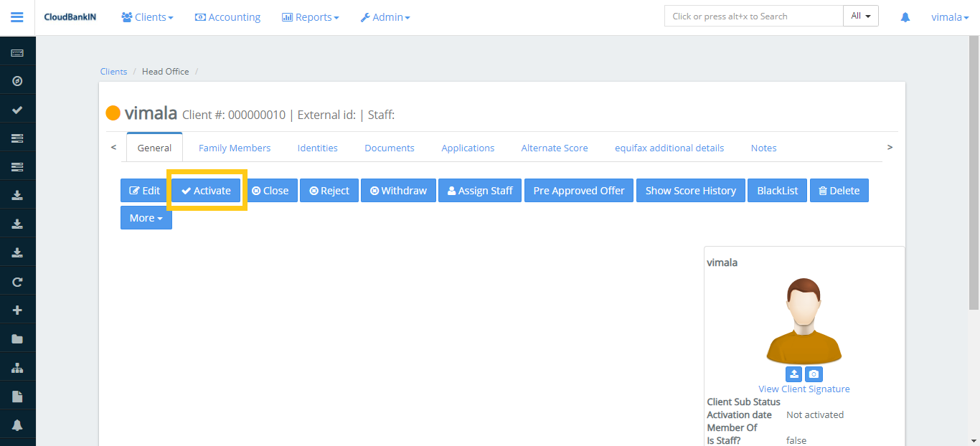The image size is (980, 446).
Task: Switch to the Documents tab
Action: (389, 148)
